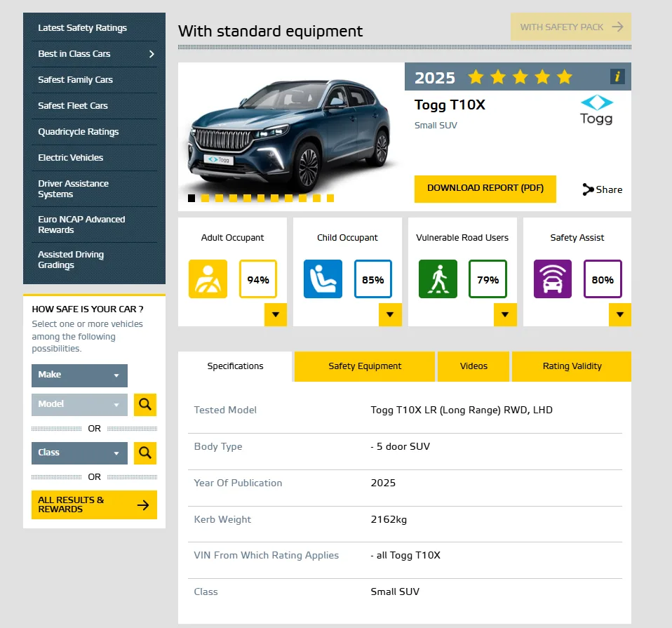Click the 94% Adult Occupant score box
Screen dimensions: 672x628
point(258,279)
